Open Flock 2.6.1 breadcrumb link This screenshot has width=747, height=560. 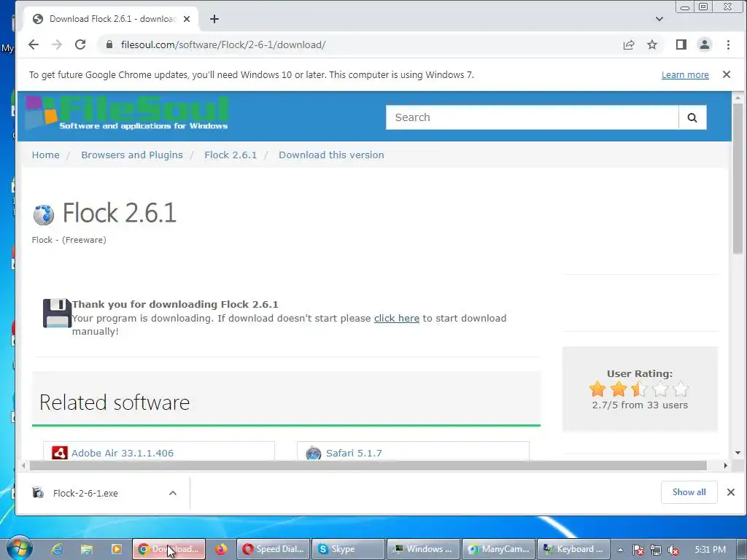click(x=231, y=155)
